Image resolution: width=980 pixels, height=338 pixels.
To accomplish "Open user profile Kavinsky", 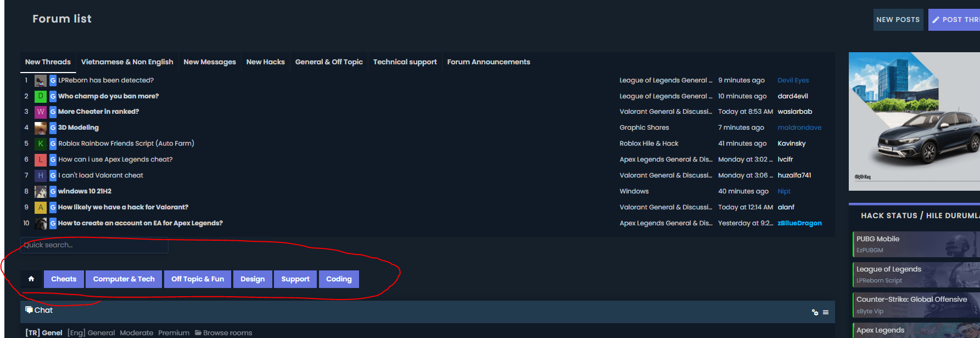I will [x=792, y=143].
